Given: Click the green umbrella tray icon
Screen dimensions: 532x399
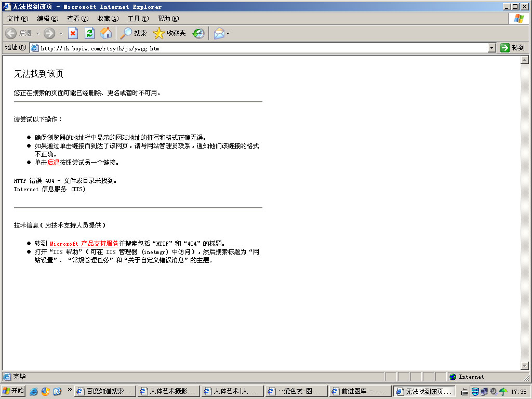Looking at the screenshot, I should pyautogui.click(x=503, y=392).
